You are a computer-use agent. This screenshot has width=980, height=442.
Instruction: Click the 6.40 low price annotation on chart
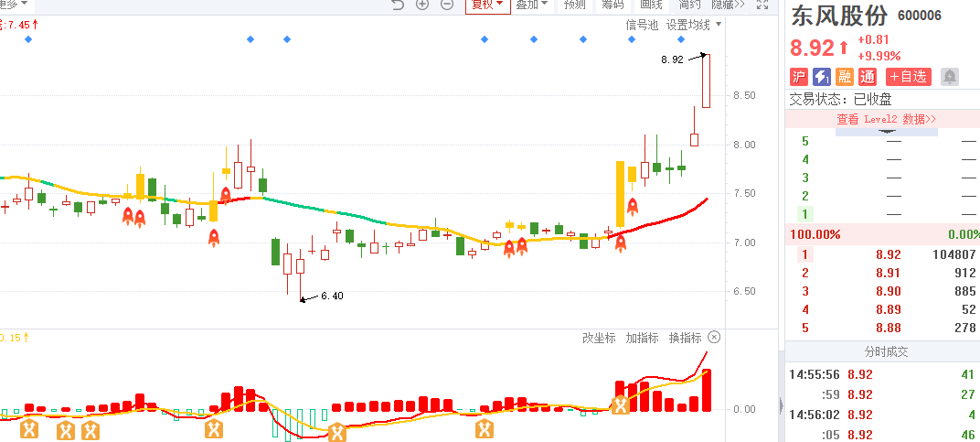tap(332, 296)
